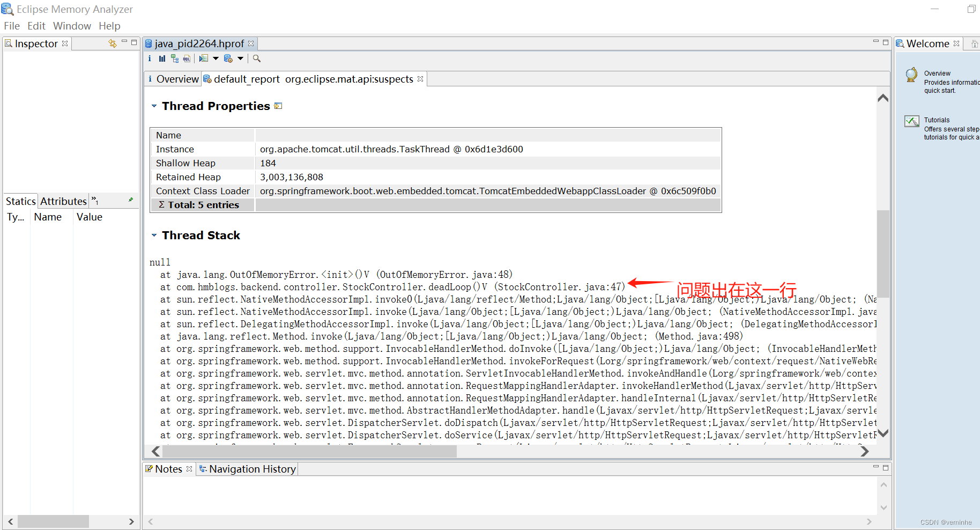Image resolution: width=980 pixels, height=530 pixels.
Task: Click the report horizontal scrollbar thumb
Action: [309, 452]
